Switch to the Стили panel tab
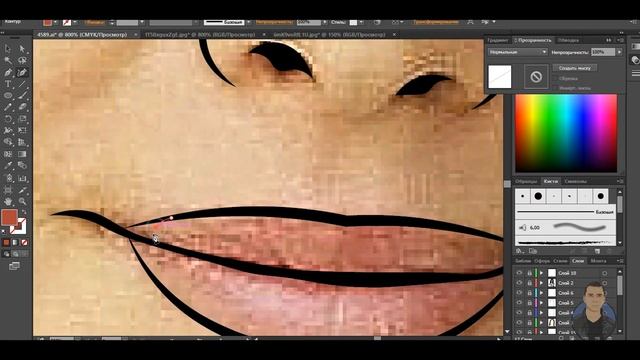The width and height of the screenshot is (640, 360). click(560, 261)
